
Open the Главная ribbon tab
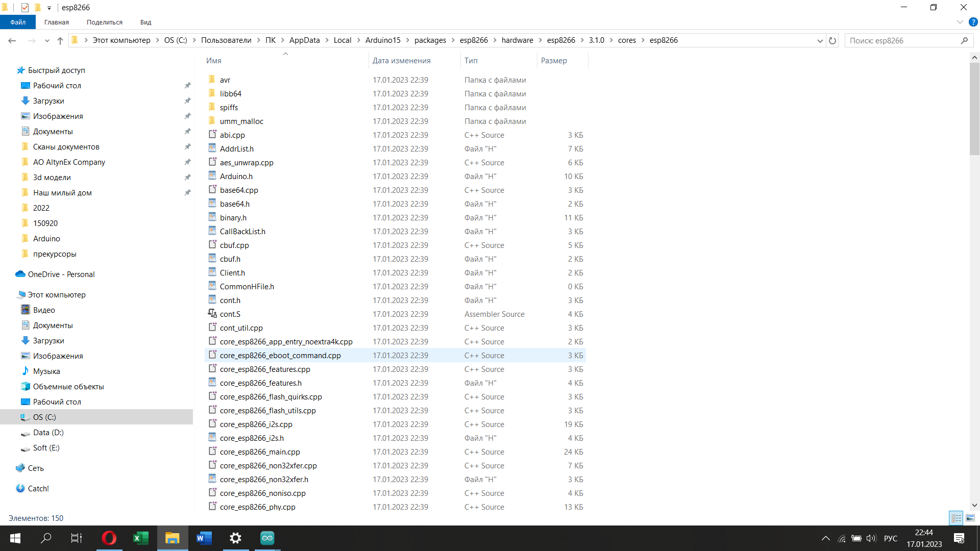[57, 22]
